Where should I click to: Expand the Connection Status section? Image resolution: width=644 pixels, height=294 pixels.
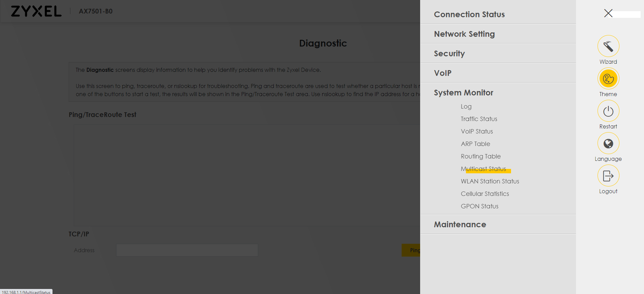[469, 14]
